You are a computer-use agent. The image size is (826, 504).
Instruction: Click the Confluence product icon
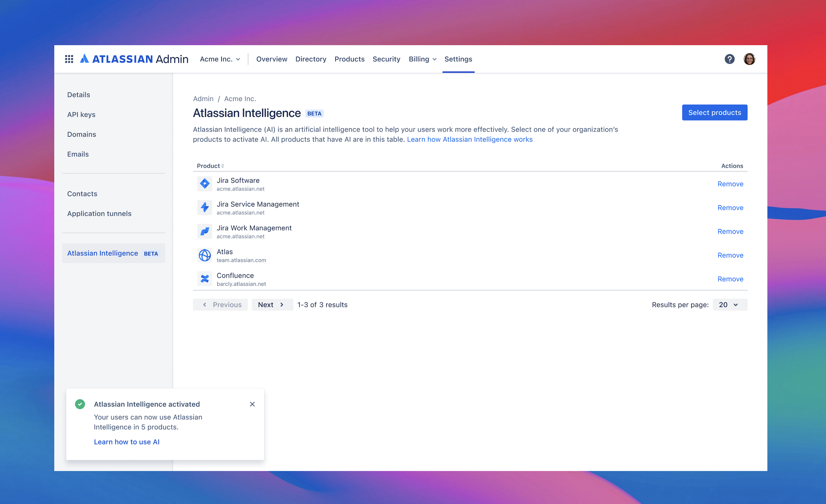click(x=205, y=279)
